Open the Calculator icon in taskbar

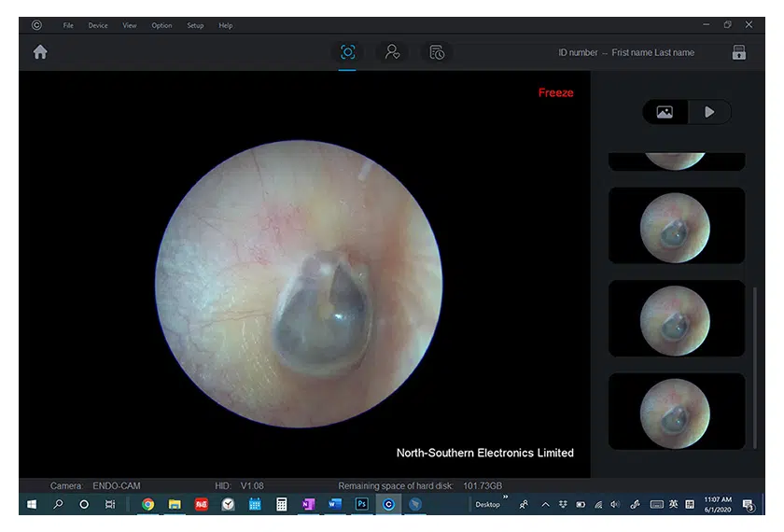[281, 504]
